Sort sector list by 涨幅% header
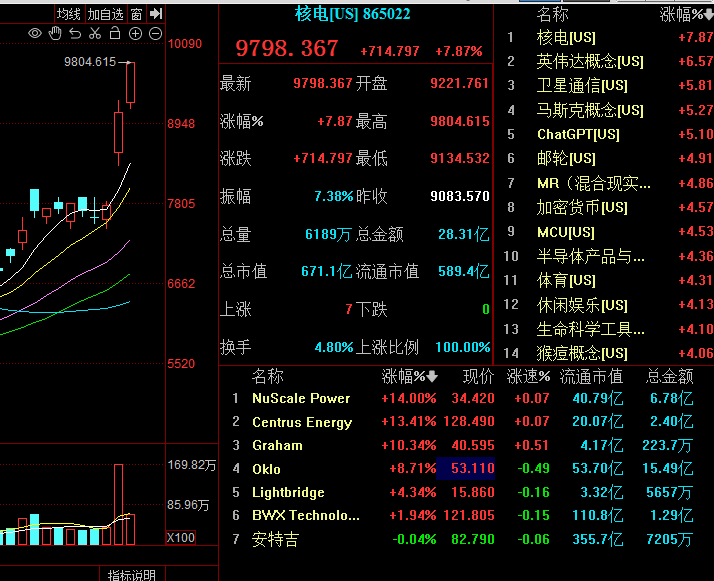The height and width of the screenshot is (581, 714). coord(686,15)
